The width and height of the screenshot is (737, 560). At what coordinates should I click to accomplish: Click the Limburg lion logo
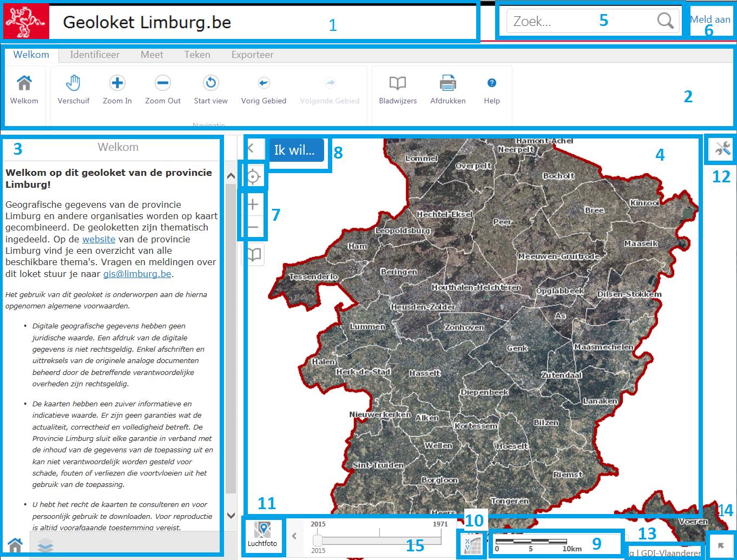tap(26, 21)
